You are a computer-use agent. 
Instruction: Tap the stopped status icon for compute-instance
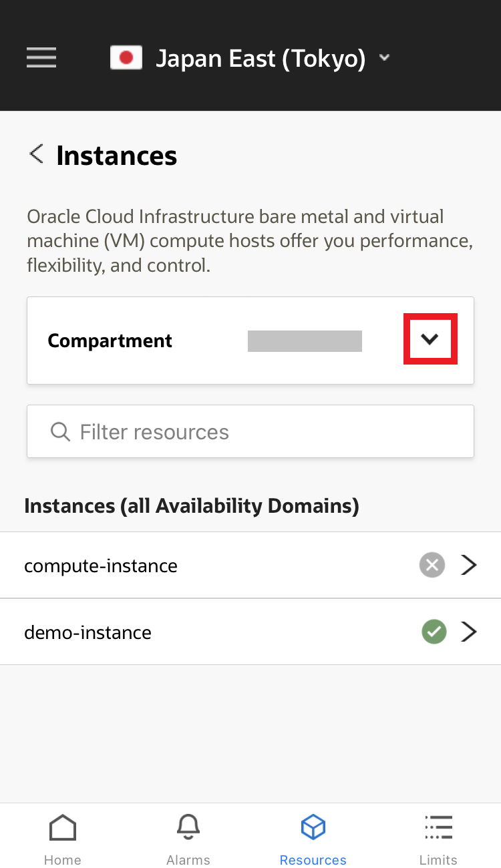pyautogui.click(x=432, y=566)
